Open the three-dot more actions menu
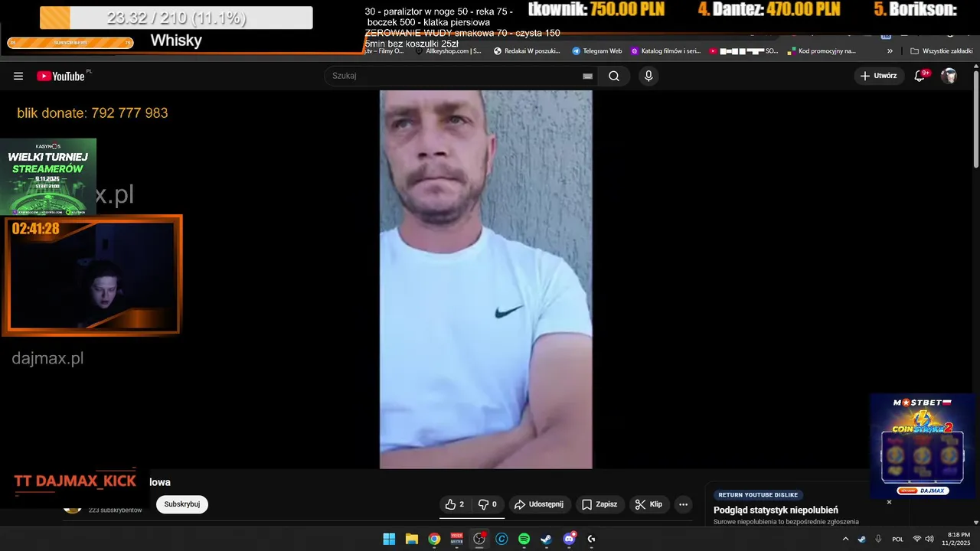 point(683,504)
